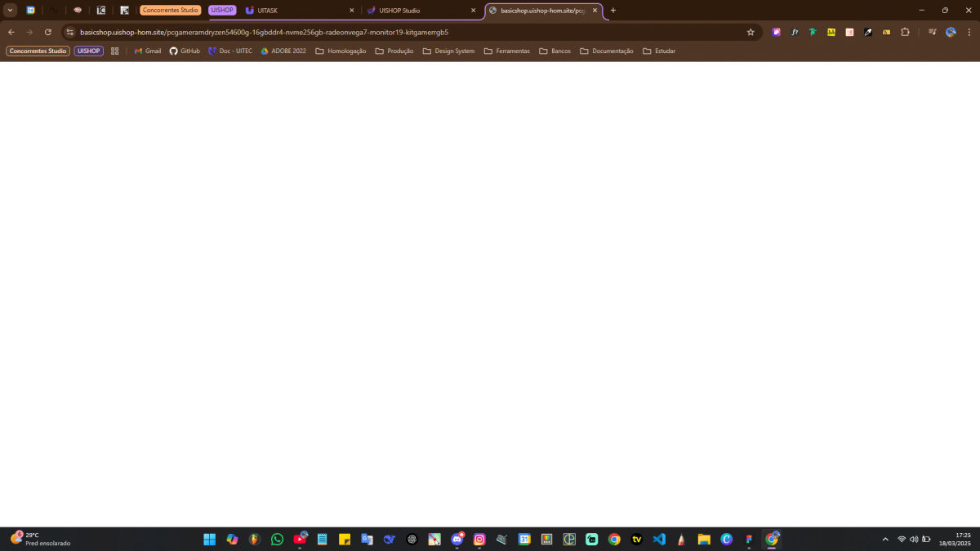Open the Chrome profile avatar
Image resolution: width=980 pixels, height=551 pixels.
[x=951, y=32]
